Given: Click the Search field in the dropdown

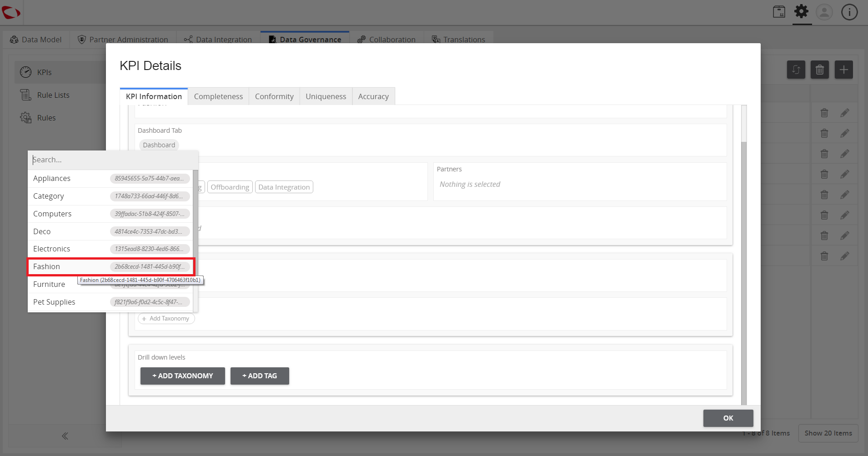Looking at the screenshot, I should [113, 160].
